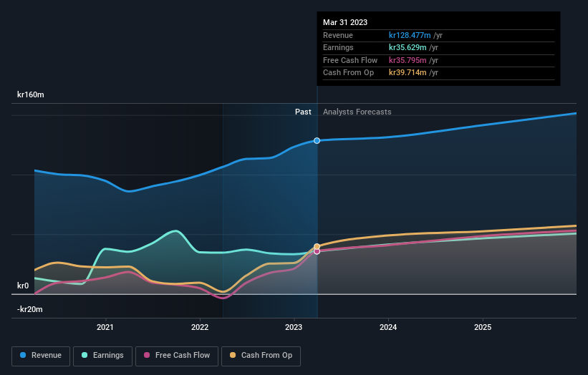Viewport: 588px width, 375px height.
Task: Click the Mar 31 2023 tooltip date
Action: (345, 22)
